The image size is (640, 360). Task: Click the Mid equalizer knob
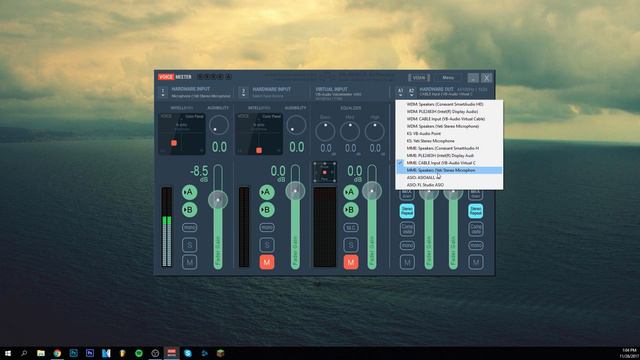350,131
